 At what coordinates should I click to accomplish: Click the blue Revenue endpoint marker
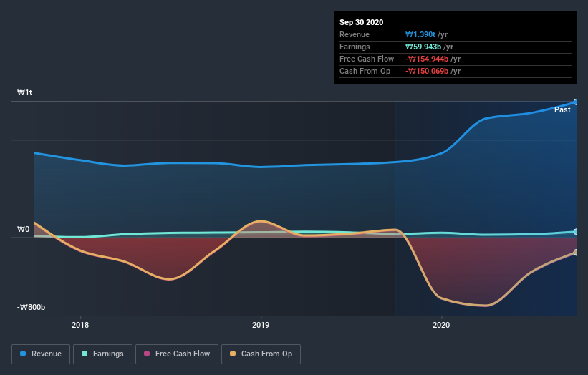pyautogui.click(x=576, y=102)
